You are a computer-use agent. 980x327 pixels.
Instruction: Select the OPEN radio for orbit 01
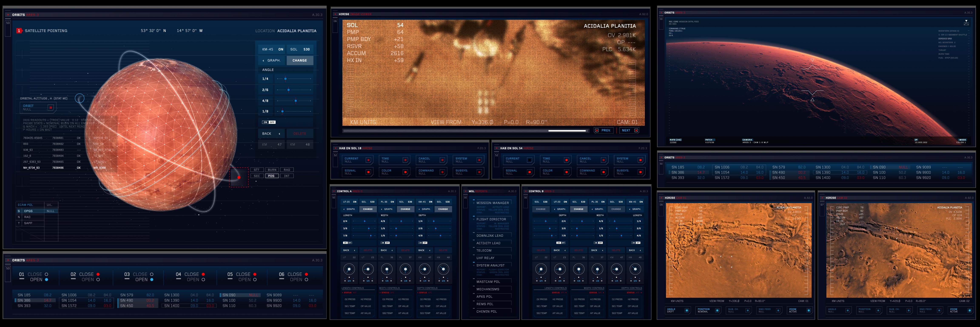(46, 279)
